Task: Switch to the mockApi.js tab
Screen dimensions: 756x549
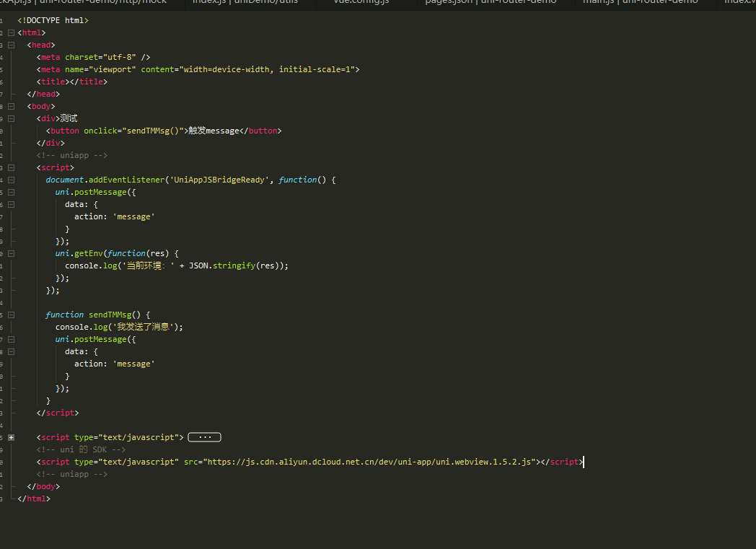Action: coord(79,3)
